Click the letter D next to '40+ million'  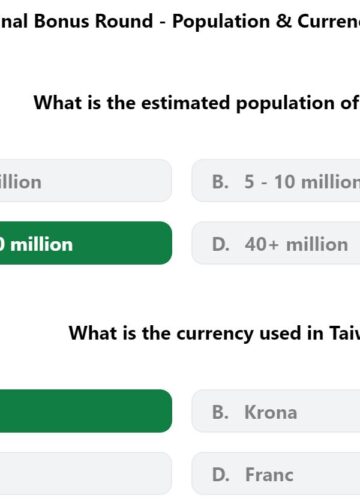221,244
